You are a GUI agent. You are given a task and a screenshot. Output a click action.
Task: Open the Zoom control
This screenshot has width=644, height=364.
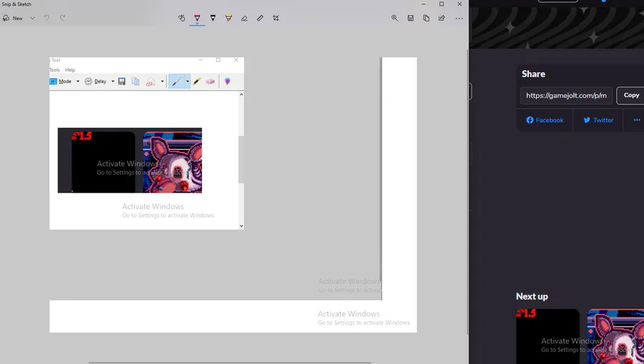[395, 18]
